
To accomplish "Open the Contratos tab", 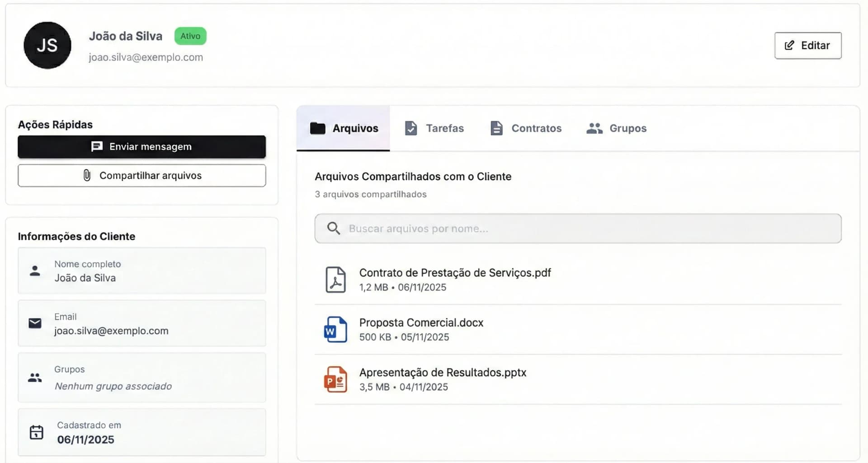I will [536, 128].
